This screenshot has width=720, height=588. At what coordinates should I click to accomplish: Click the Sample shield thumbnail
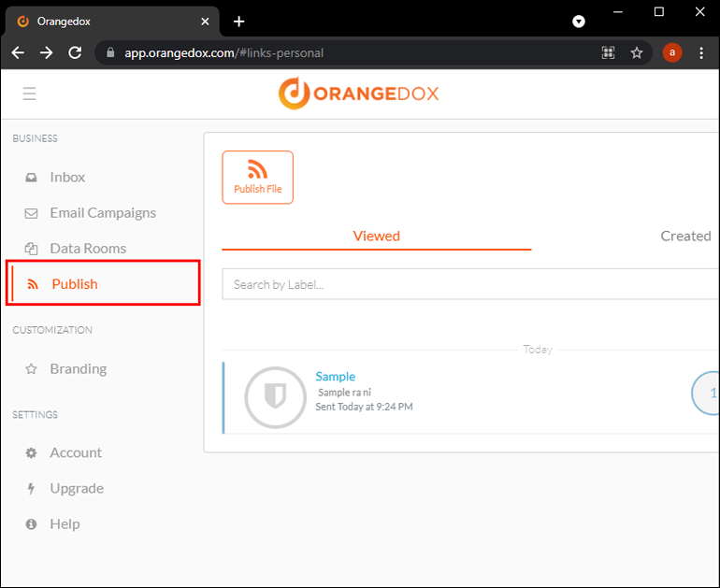tap(276, 397)
